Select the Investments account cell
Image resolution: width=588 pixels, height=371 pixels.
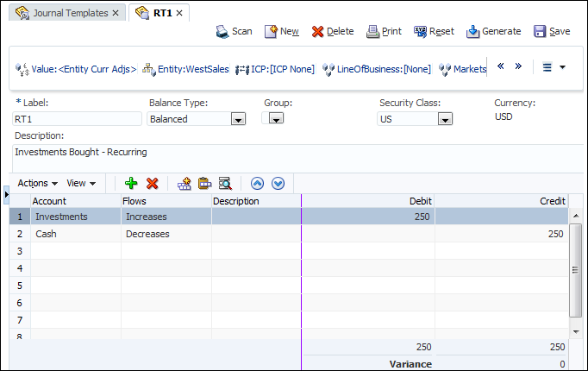pyautogui.click(x=76, y=217)
